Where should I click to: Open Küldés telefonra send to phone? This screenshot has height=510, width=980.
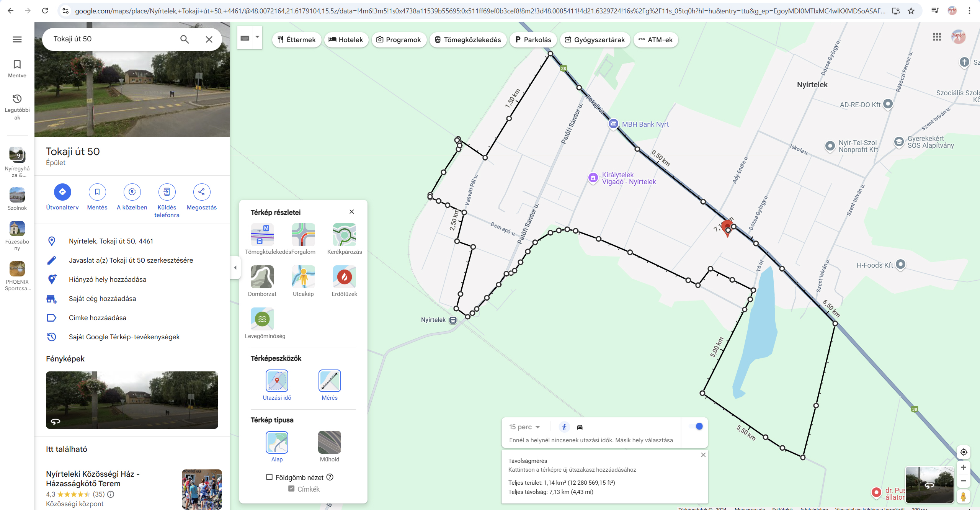click(x=167, y=192)
